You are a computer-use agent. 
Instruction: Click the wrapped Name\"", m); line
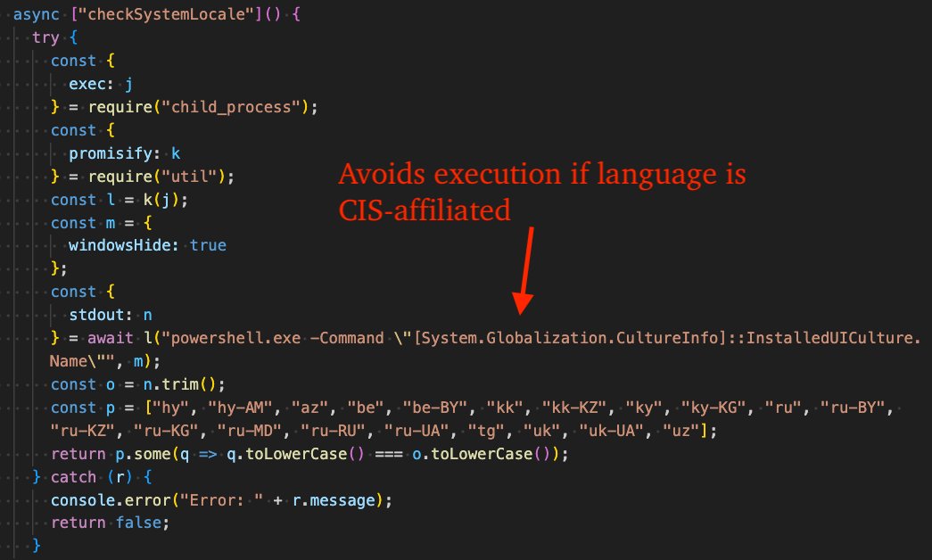104,361
